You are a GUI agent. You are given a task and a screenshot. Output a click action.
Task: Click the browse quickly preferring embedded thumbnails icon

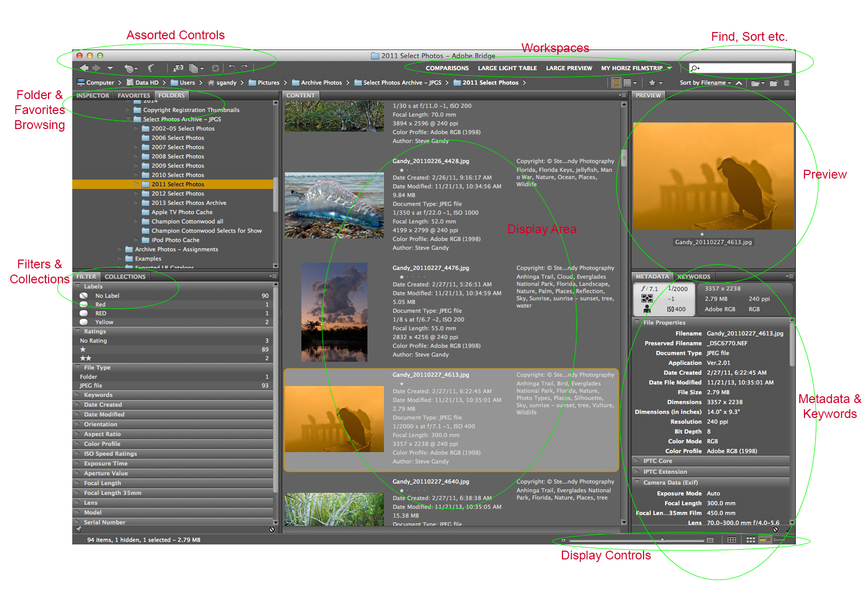616,83
